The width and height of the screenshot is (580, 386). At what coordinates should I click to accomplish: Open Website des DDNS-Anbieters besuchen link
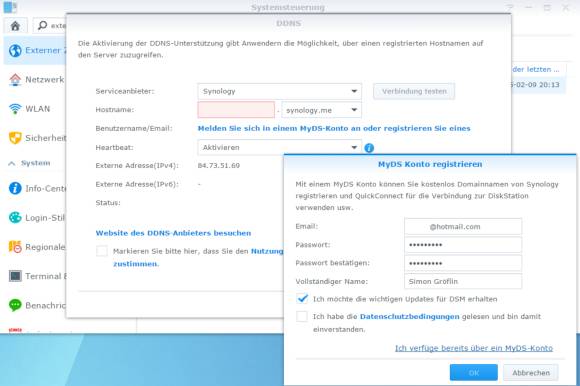coord(173,233)
